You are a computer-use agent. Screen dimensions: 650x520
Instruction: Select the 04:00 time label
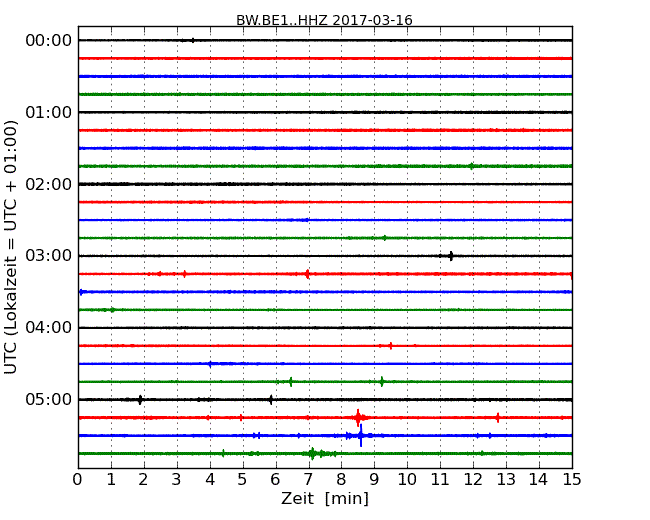pos(49,328)
